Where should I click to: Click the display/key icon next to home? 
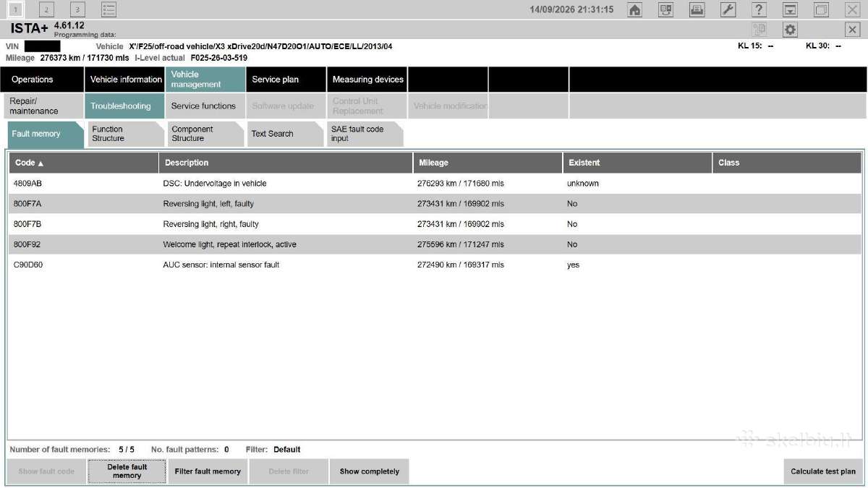pos(665,9)
